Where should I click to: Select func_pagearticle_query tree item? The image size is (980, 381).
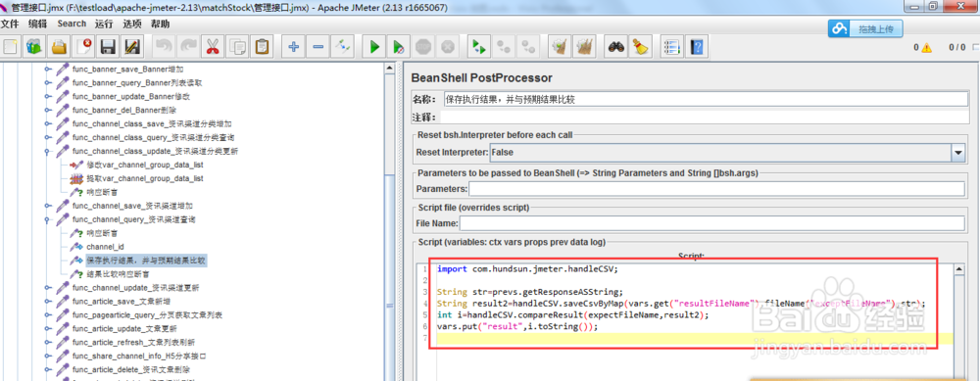pos(148,314)
